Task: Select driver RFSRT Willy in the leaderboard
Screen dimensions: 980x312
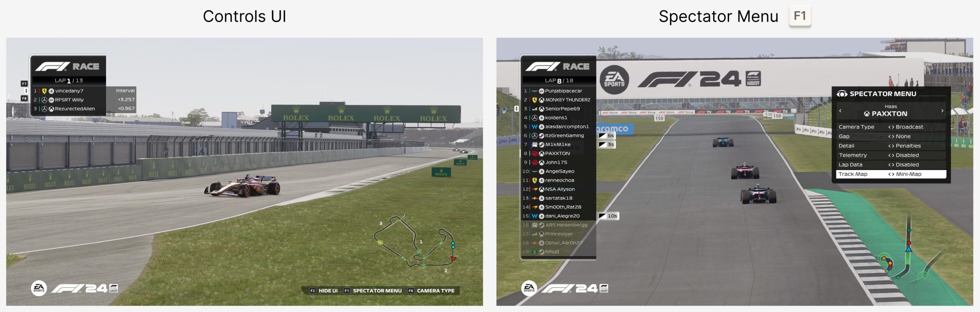Action: [x=69, y=100]
